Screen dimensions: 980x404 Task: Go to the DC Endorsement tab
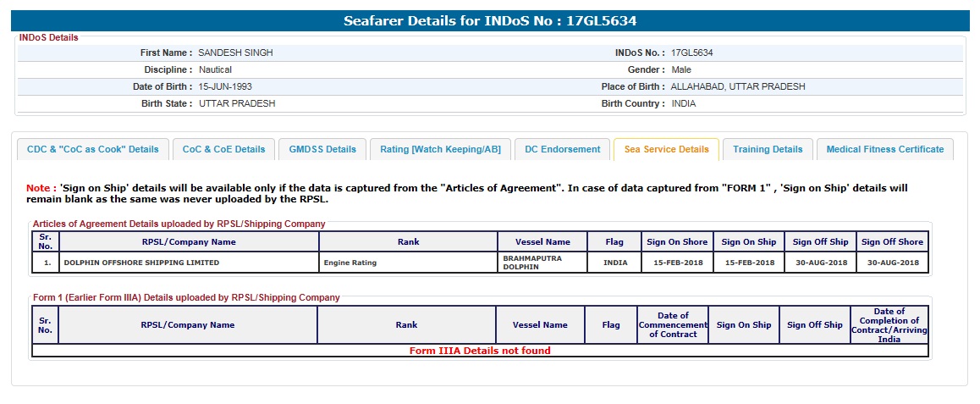562,149
